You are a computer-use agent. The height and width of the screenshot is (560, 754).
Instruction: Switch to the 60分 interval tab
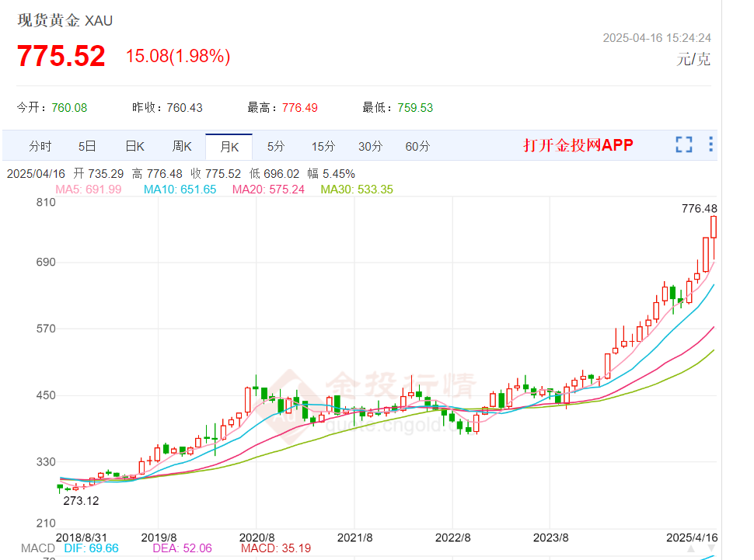pyautogui.click(x=417, y=146)
